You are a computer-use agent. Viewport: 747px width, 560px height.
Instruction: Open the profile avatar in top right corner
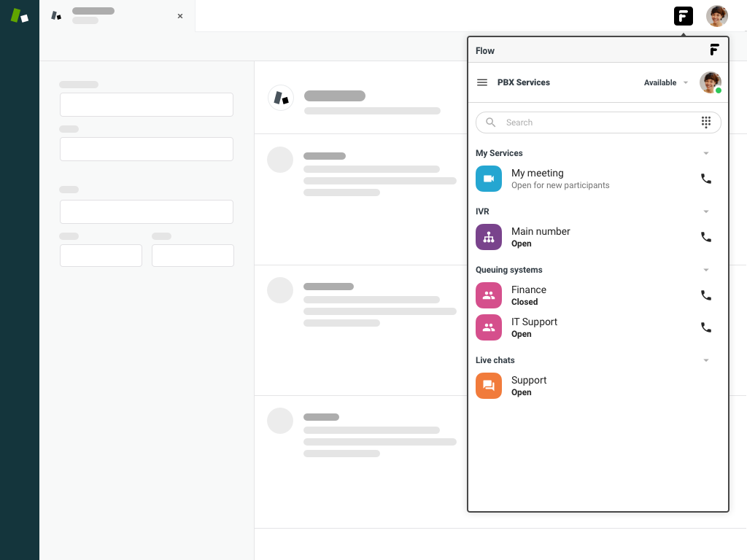[716, 16]
